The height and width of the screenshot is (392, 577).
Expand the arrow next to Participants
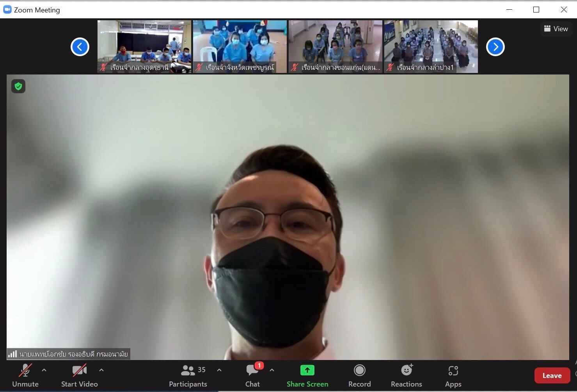point(219,370)
